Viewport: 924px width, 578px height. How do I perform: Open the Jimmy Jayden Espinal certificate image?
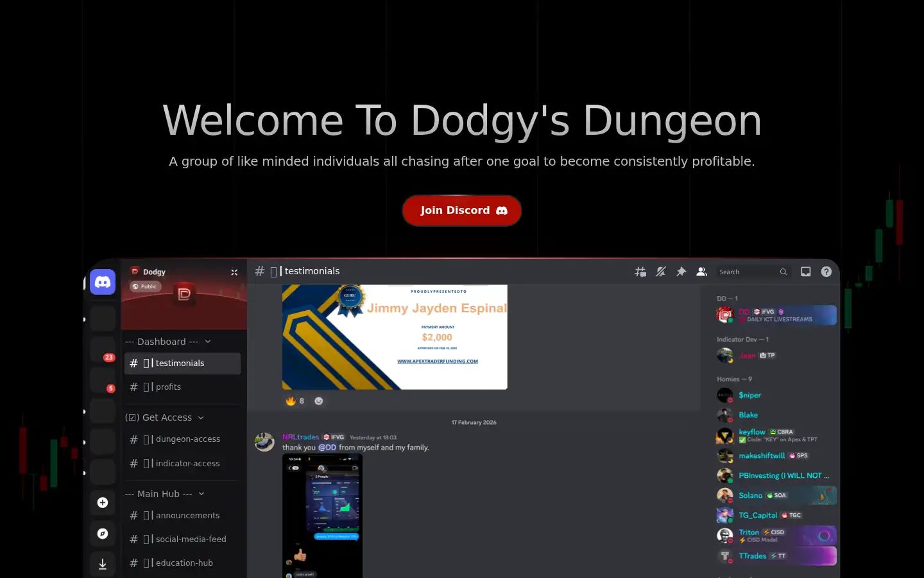395,337
